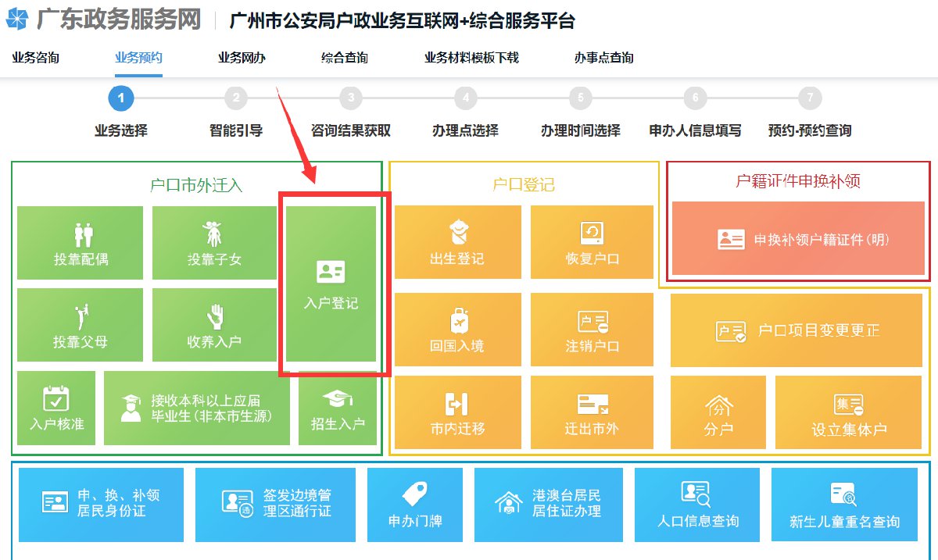Select 港澳台居民居住证办理 service
This screenshot has width=938, height=560.
(x=549, y=504)
